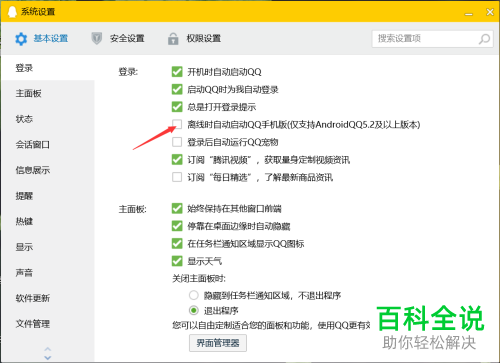Viewport: 500px width, 363px height.
Task: Click the sidebar scroll-up chevron
Action: point(48,349)
